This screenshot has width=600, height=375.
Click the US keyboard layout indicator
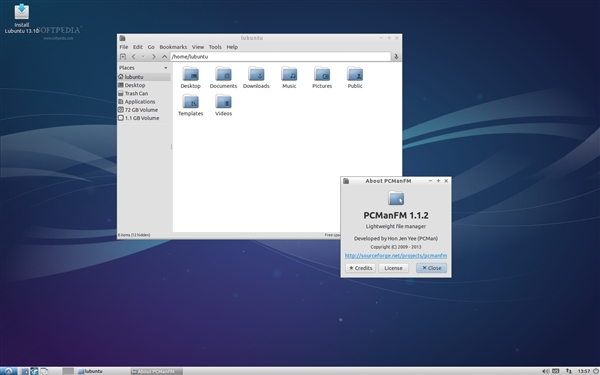[x=556, y=371]
